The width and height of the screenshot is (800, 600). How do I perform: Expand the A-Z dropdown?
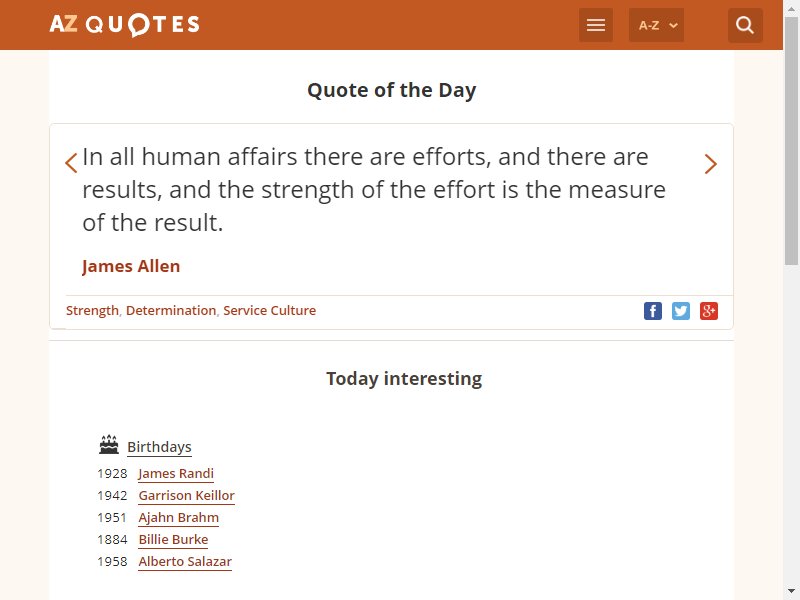tap(656, 25)
